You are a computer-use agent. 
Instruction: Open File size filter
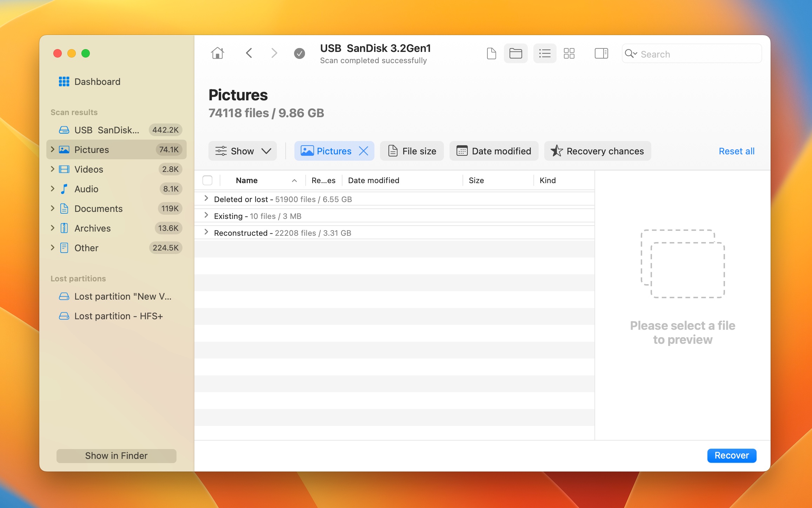412,151
